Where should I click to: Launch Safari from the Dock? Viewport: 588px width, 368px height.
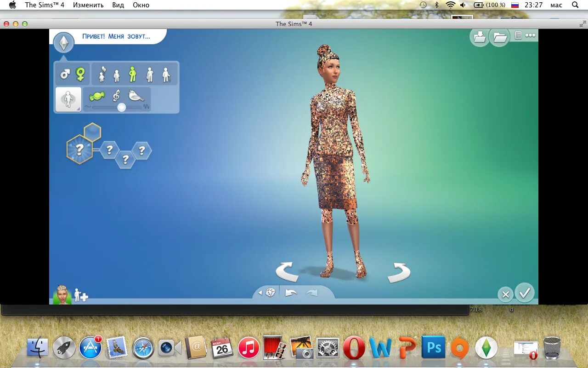click(x=143, y=348)
